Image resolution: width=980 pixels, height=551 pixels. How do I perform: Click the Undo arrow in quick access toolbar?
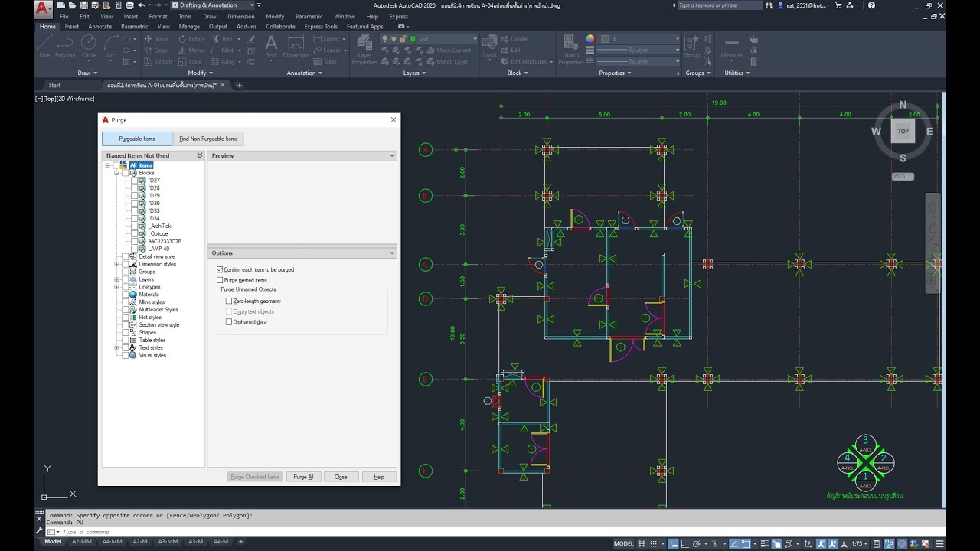click(141, 5)
